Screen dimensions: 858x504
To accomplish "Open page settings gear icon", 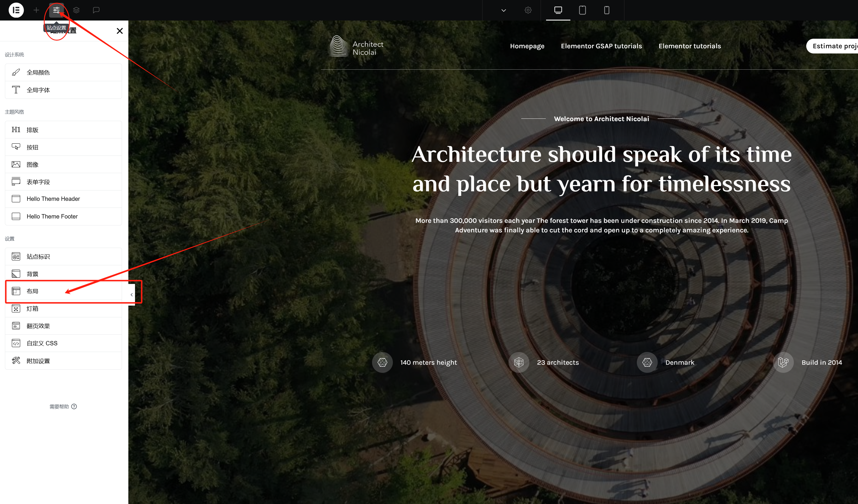I will coord(528,10).
